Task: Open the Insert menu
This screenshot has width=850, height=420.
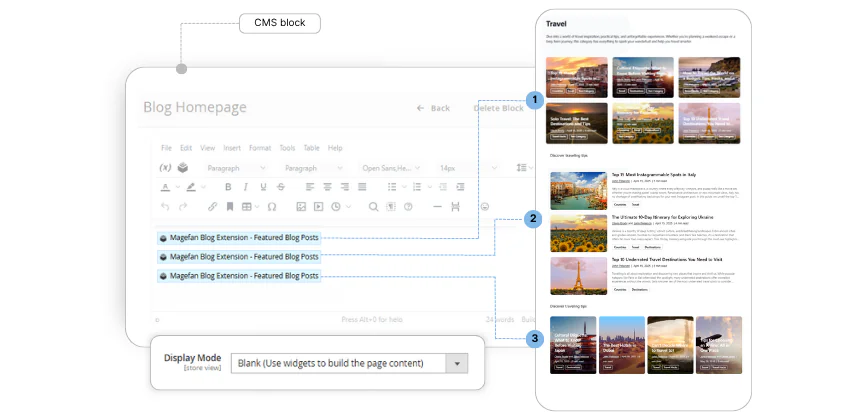Action: (x=231, y=148)
